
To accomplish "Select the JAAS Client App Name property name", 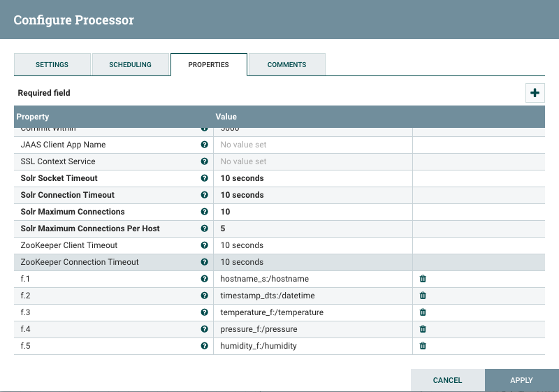I will pyautogui.click(x=63, y=145).
